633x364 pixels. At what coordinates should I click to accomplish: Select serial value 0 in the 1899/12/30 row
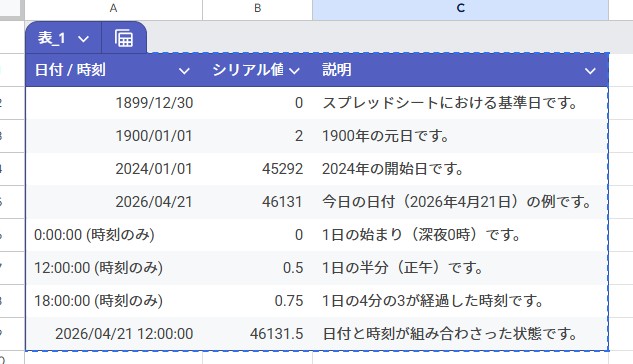258,103
